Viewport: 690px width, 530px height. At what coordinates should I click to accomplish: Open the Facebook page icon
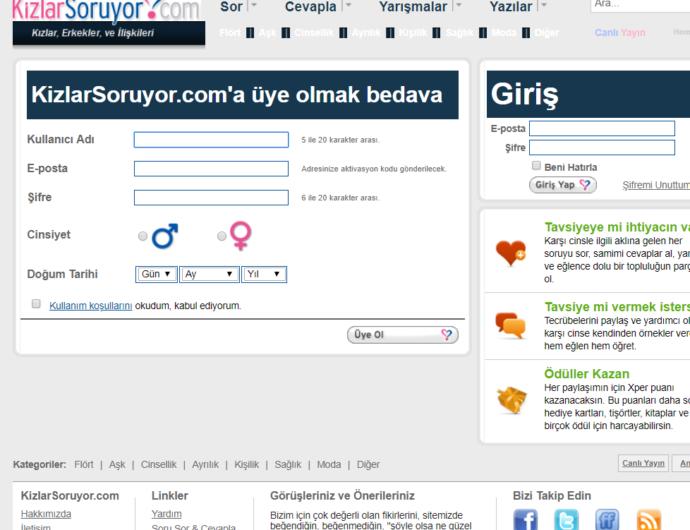(x=525, y=519)
